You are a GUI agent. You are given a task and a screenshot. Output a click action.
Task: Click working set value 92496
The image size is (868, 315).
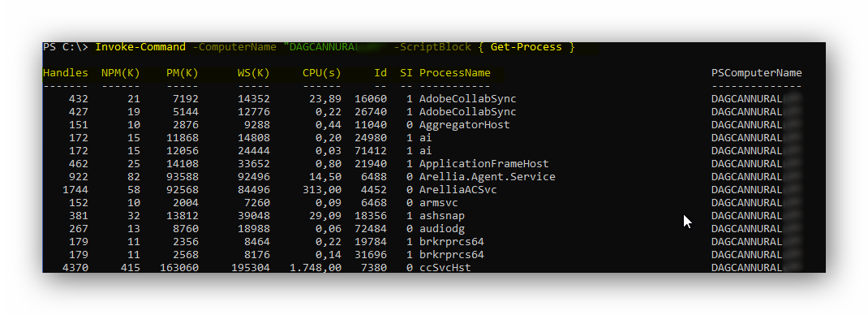point(254,177)
